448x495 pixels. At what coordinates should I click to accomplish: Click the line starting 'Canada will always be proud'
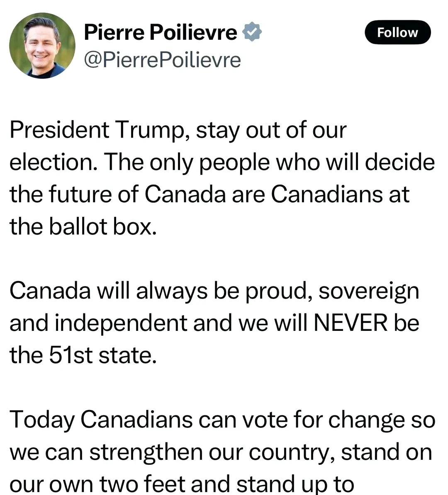[x=214, y=291]
